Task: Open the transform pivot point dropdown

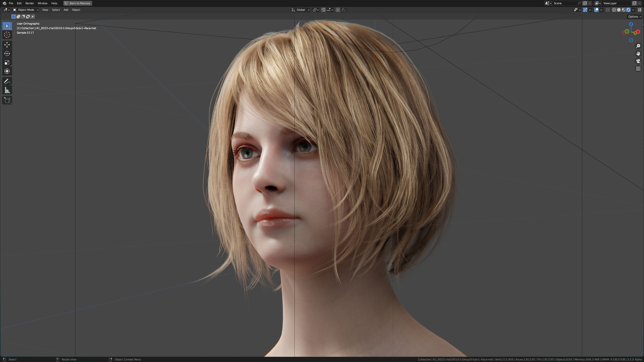Action: [x=316, y=10]
